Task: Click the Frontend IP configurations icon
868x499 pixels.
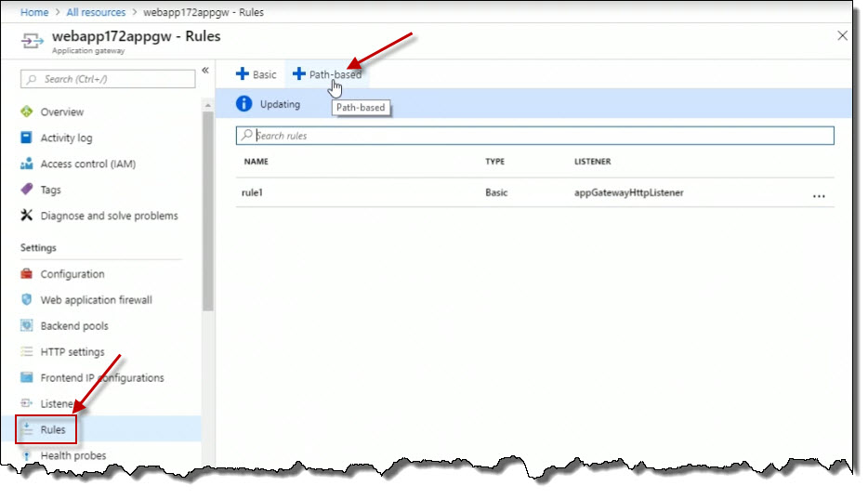Action: (x=27, y=377)
